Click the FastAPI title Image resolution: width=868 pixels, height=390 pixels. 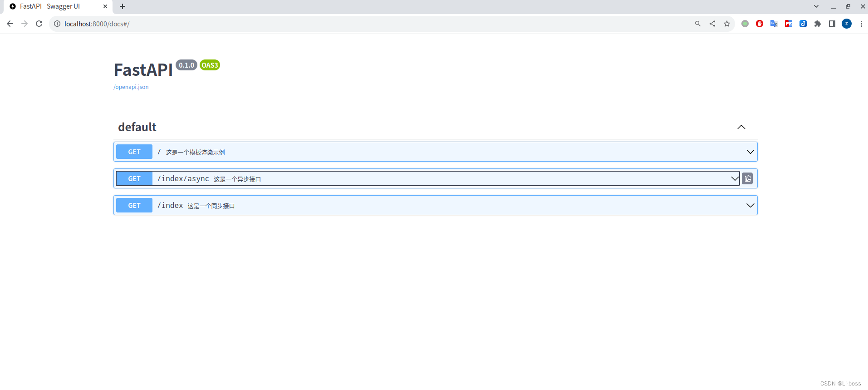pos(143,70)
